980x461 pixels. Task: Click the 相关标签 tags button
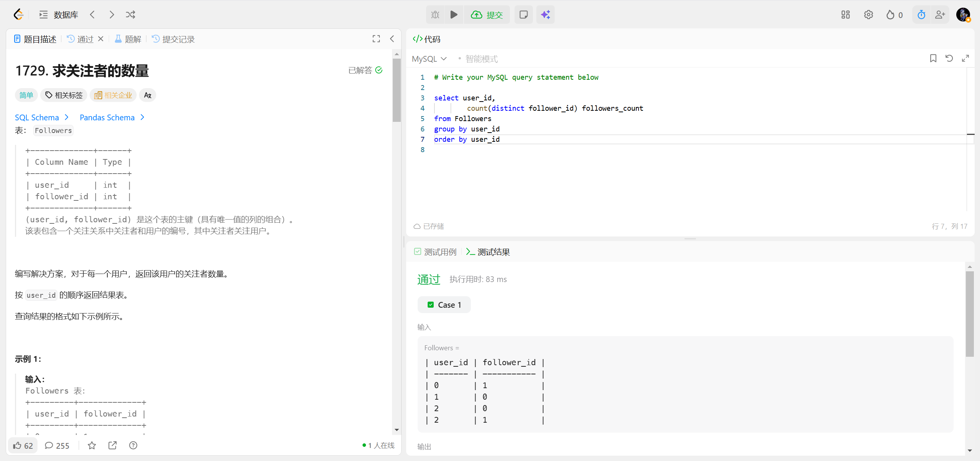64,95
